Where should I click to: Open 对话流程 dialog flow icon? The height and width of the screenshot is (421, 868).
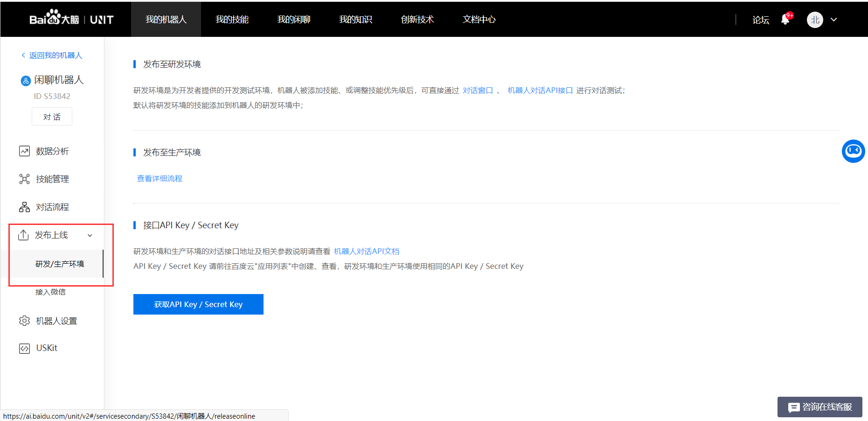tap(24, 207)
